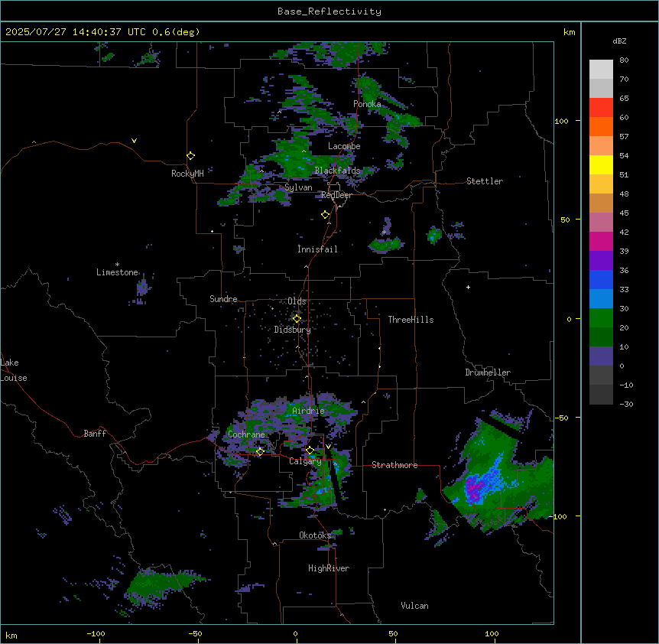Screen dimensions: 659x644
Task: Pick the red 65 dBZ legend swatch
Action: [x=601, y=107]
